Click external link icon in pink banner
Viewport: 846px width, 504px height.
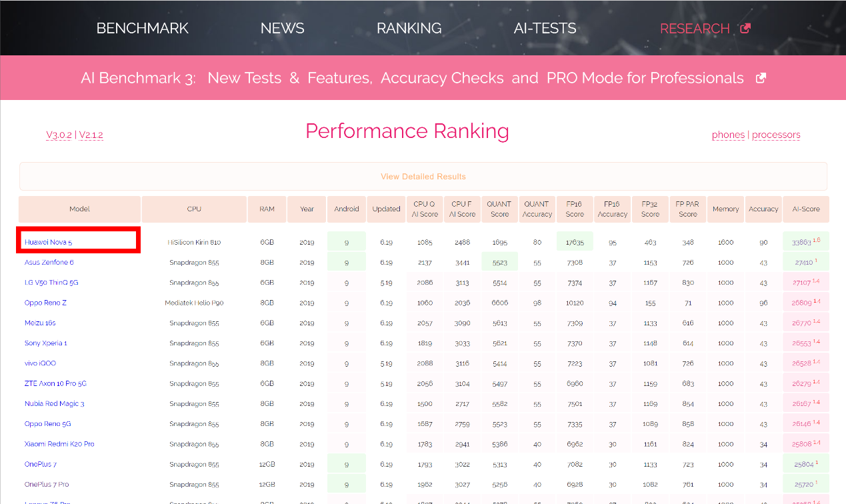(x=761, y=78)
